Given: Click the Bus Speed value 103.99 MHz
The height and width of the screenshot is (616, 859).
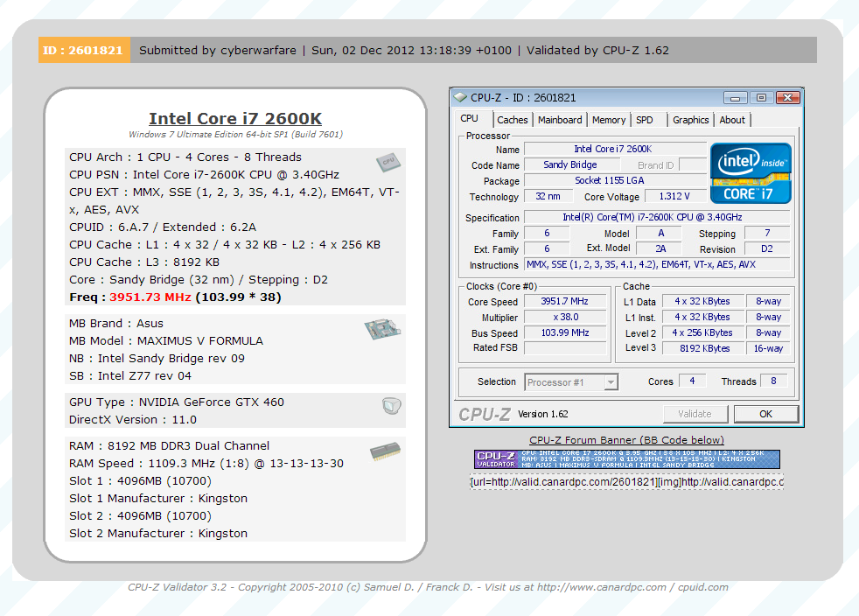Looking at the screenshot, I should [565, 332].
